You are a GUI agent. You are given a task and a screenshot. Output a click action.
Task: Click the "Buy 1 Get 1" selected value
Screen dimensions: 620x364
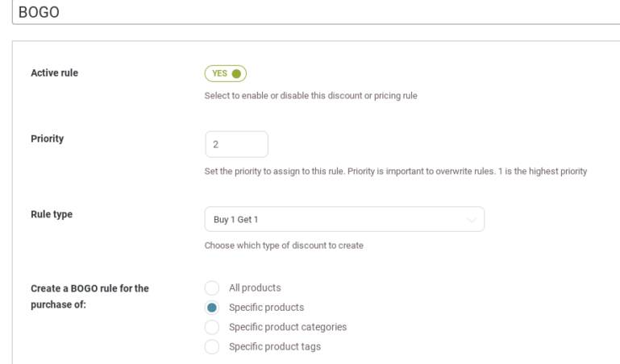coord(231,219)
